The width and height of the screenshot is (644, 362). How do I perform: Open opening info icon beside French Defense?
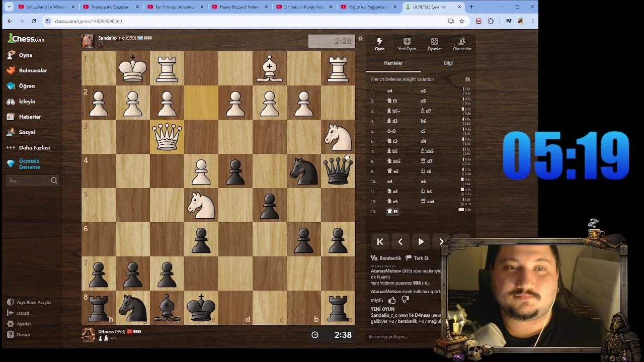(x=467, y=79)
